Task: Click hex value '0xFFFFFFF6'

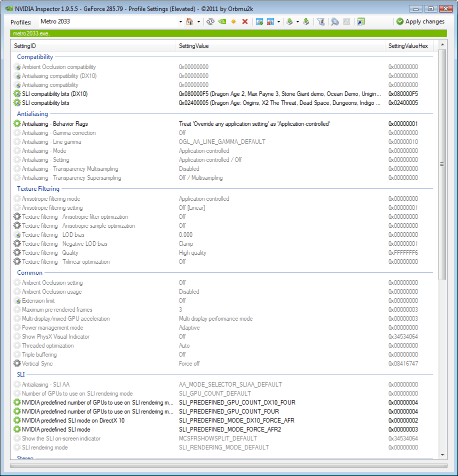Action: point(403,253)
